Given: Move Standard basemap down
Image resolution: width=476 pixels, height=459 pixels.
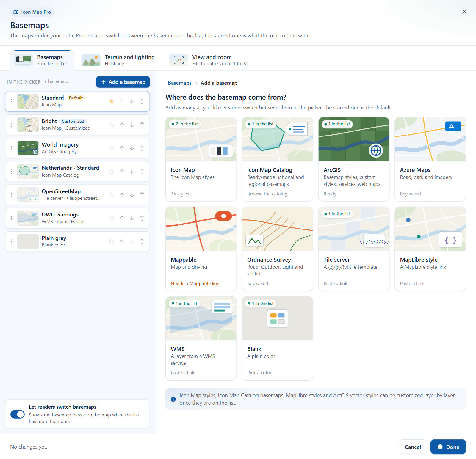Looking at the screenshot, I should (x=132, y=101).
